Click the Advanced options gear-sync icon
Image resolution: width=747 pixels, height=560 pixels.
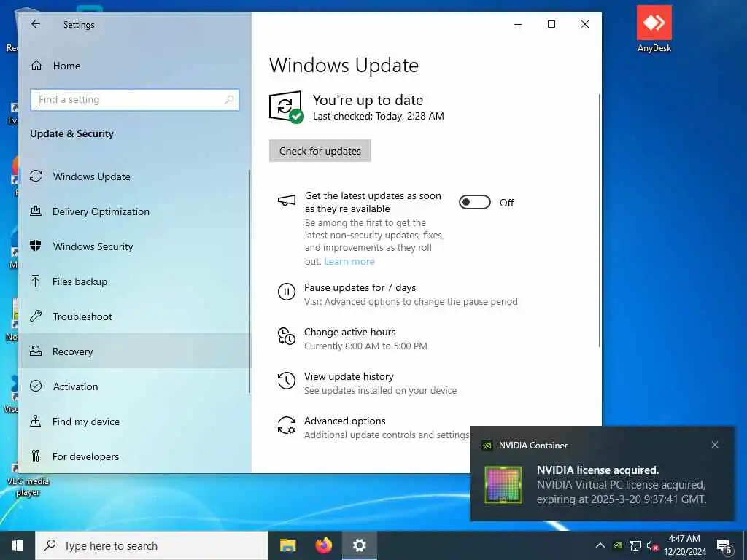pos(286,425)
